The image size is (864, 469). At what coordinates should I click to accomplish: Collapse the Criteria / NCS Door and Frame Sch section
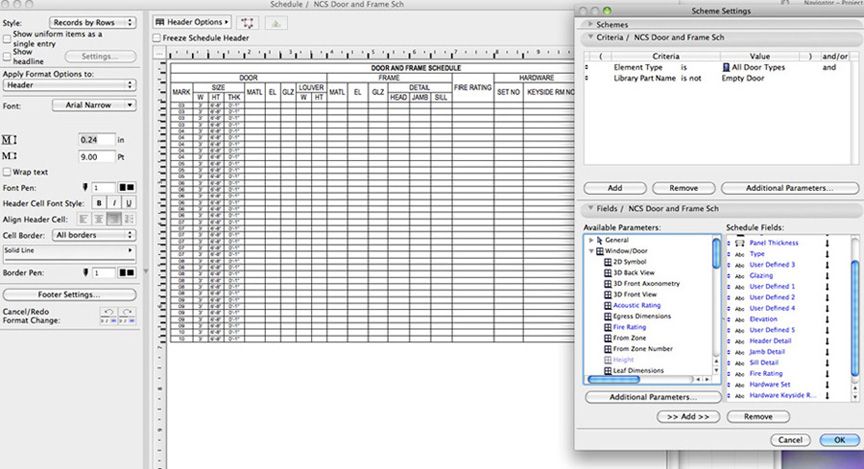tap(590, 37)
